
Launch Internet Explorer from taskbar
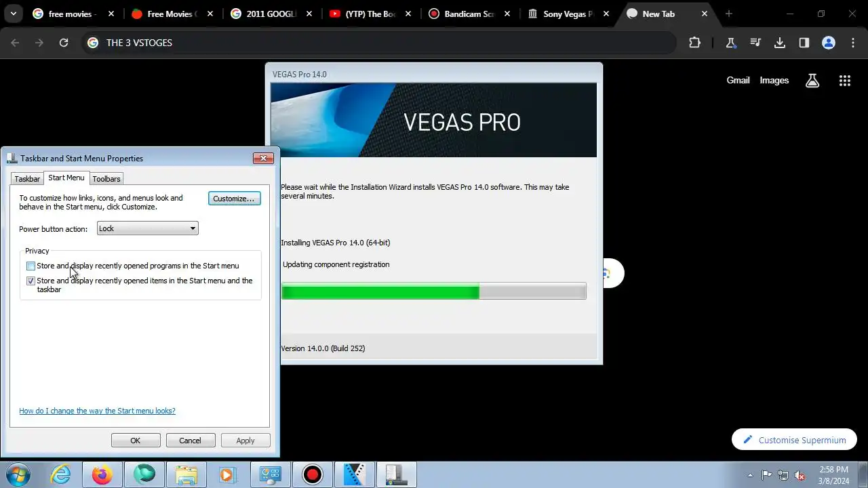[x=61, y=474]
